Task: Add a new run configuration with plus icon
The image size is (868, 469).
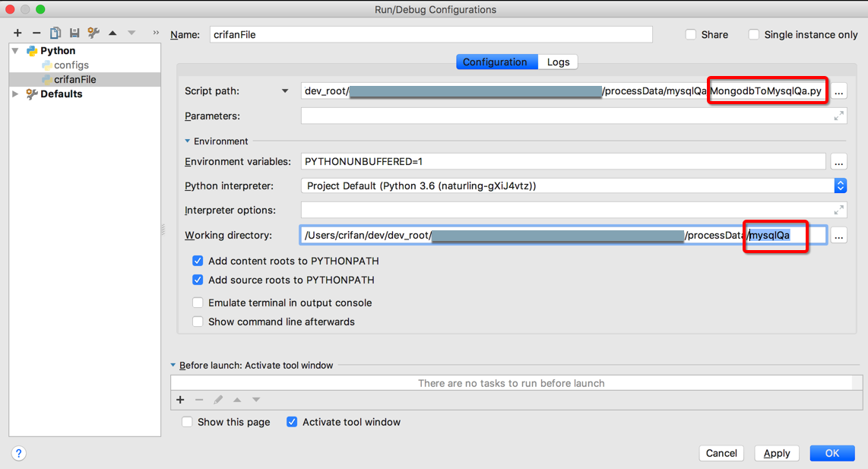Action: pos(17,33)
